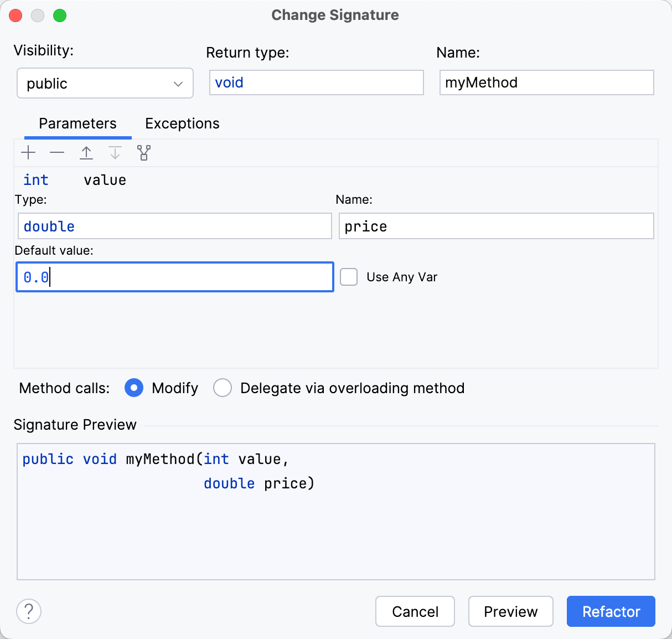
Task: Click the Cancel button
Action: tap(415, 611)
